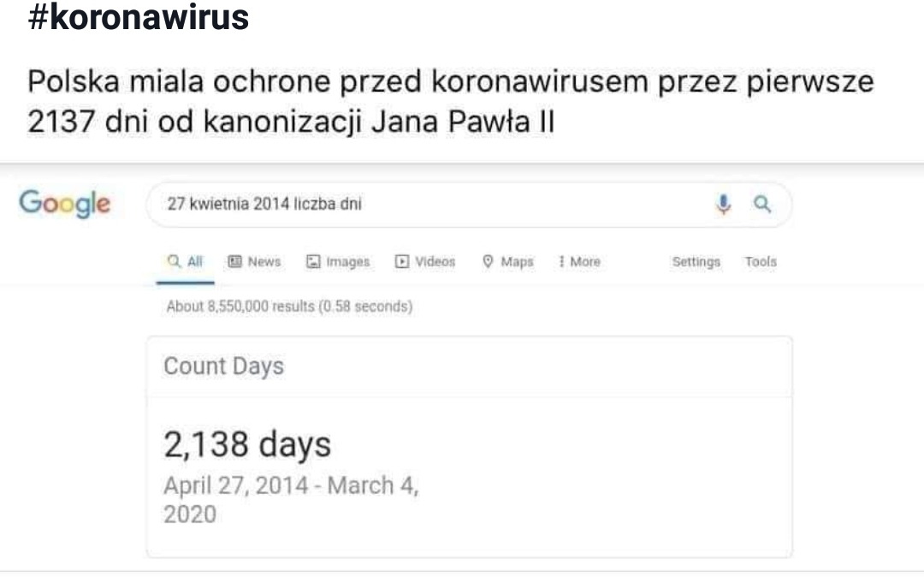Start voice search with the microphone icon
The image size is (924, 578).
[x=724, y=205]
